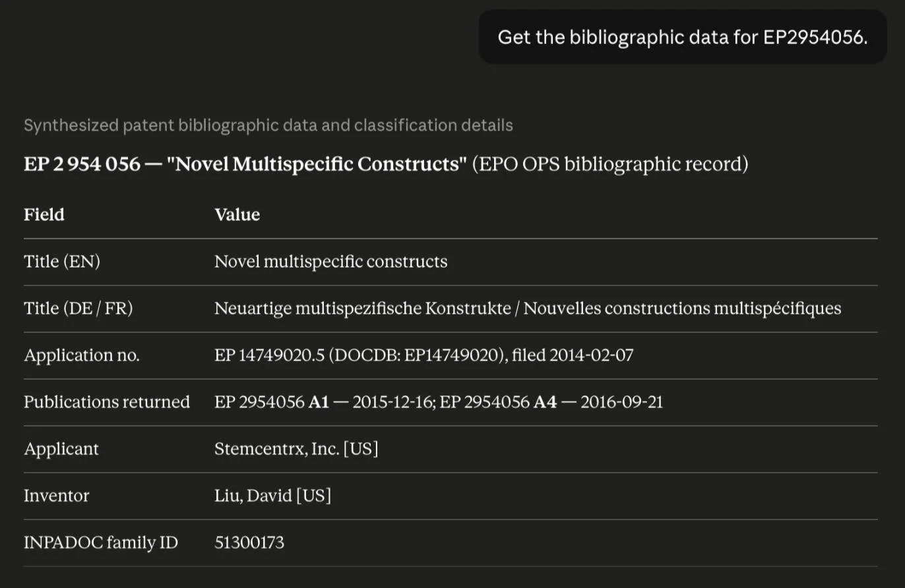Click the Novel multispecific constructs value cell
Viewport: 905px width, 588px height.
(331, 262)
